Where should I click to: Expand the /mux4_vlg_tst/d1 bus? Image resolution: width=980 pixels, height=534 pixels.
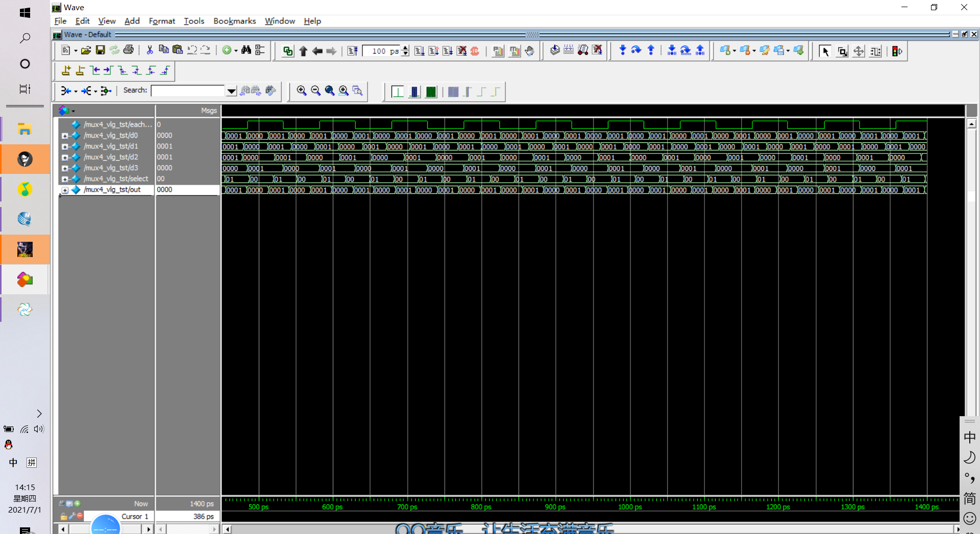(65, 146)
